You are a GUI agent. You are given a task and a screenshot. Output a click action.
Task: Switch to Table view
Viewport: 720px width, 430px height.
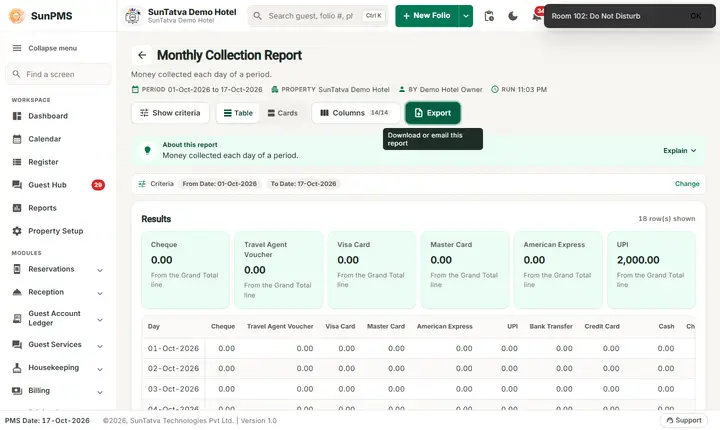click(238, 113)
